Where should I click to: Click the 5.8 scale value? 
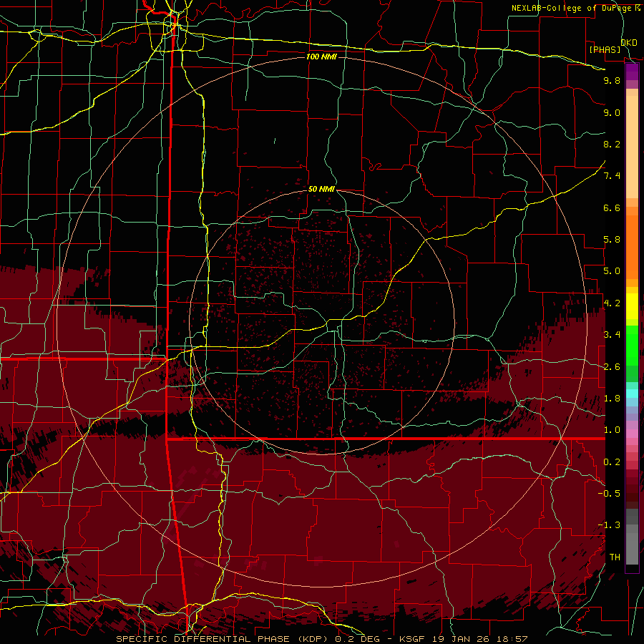[x=612, y=240]
